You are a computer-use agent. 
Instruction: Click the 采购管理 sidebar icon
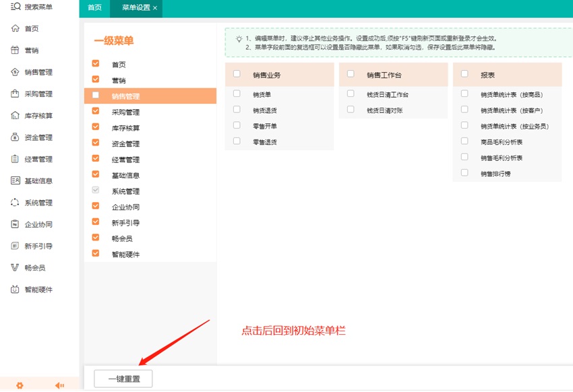[16, 94]
